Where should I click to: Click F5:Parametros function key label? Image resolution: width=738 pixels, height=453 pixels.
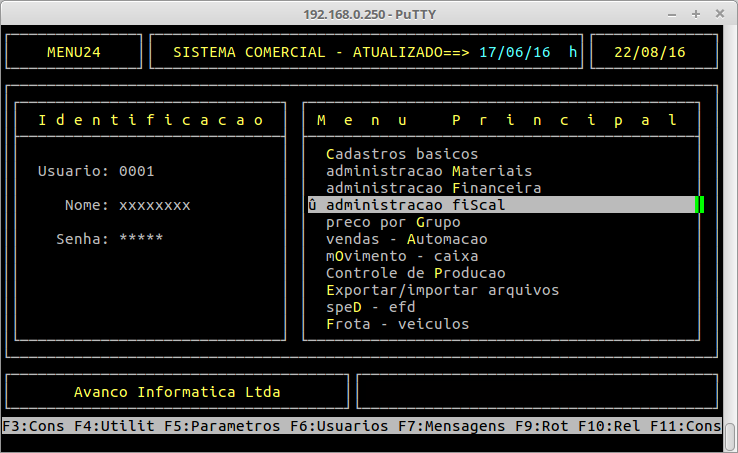click(222, 426)
